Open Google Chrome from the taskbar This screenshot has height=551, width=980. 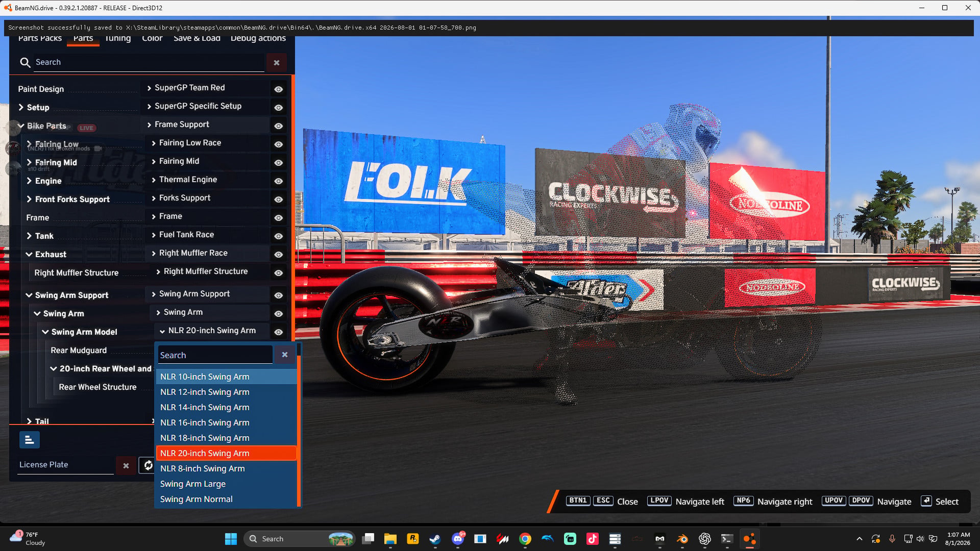coord(525,539)
